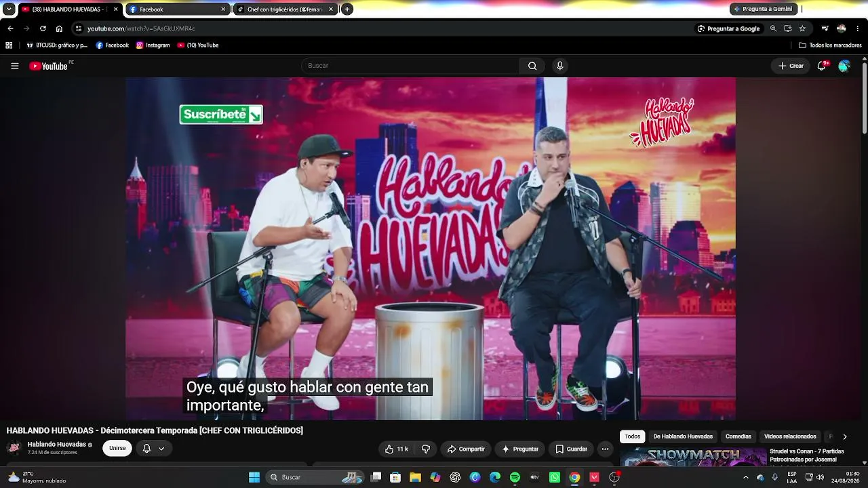Open the weather widget showing 21°C
This screenshot has height=488, width=868.
37,477
